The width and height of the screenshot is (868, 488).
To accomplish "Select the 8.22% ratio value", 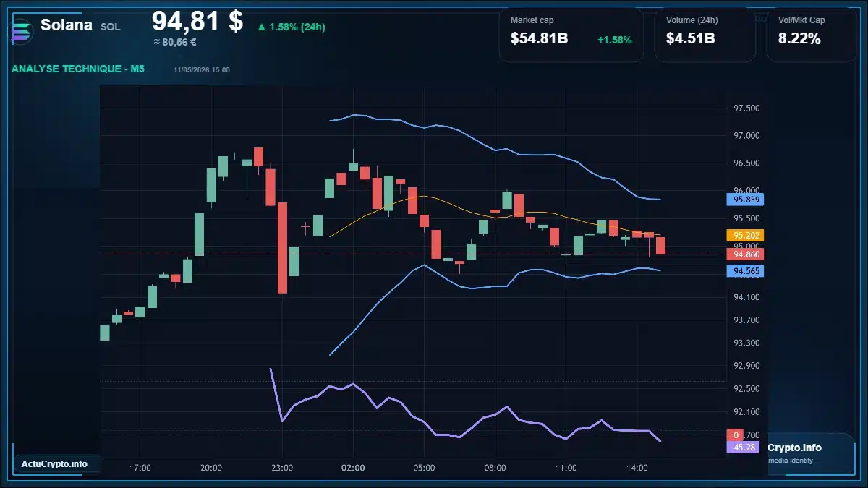I will 799,39.
